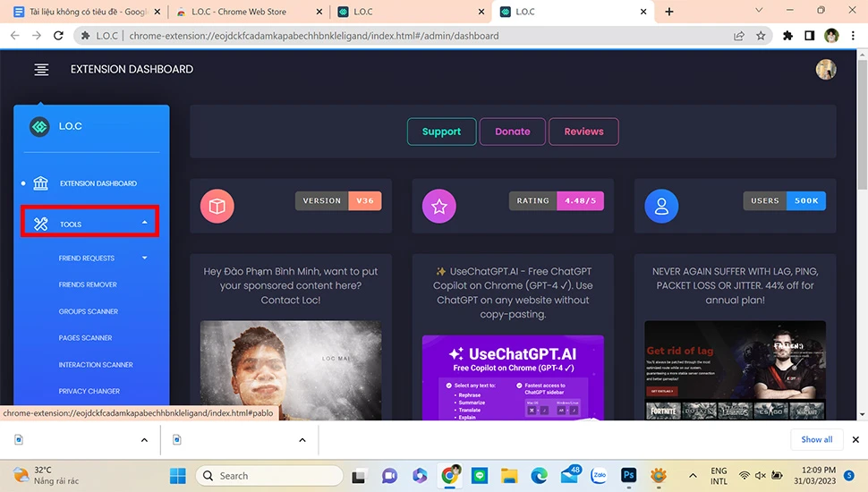
Task: Close the downloads bar
Action: pyautogui.click(x=855, y=439)
